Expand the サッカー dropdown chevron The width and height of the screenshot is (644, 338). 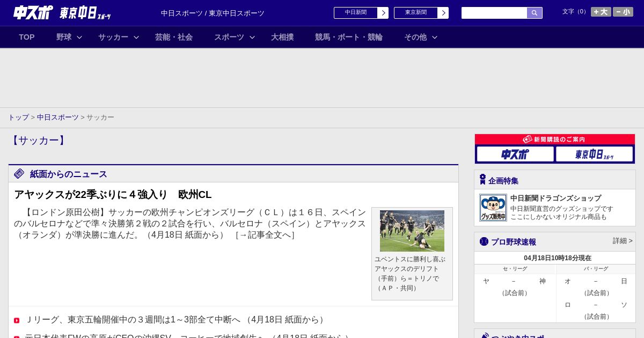[136, 37]
